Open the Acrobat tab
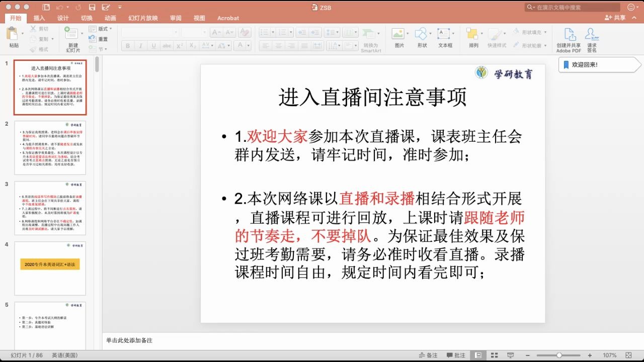This screenshot has width=644, height=362. pos(228,18)
